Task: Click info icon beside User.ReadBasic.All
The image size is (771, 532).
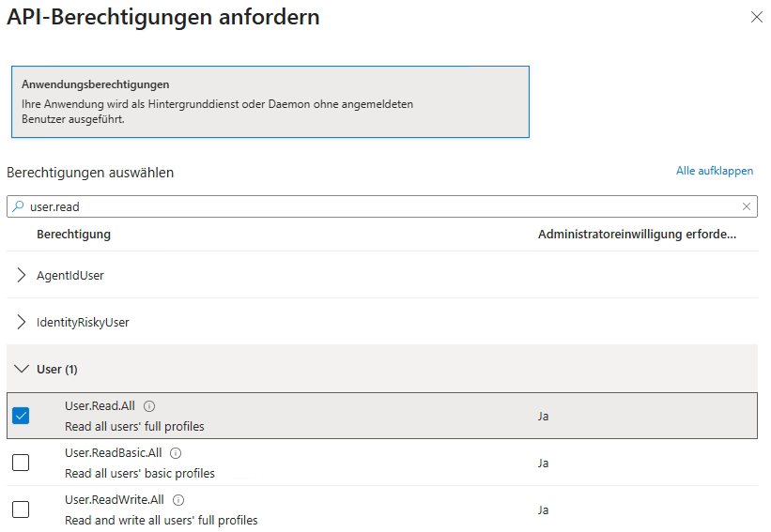Action: (x=176, y=453)
